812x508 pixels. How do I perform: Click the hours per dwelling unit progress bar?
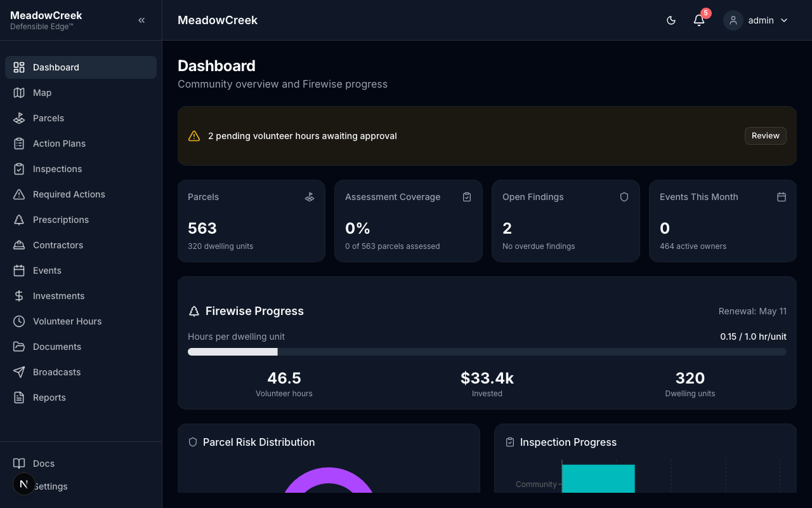[487, 352]
